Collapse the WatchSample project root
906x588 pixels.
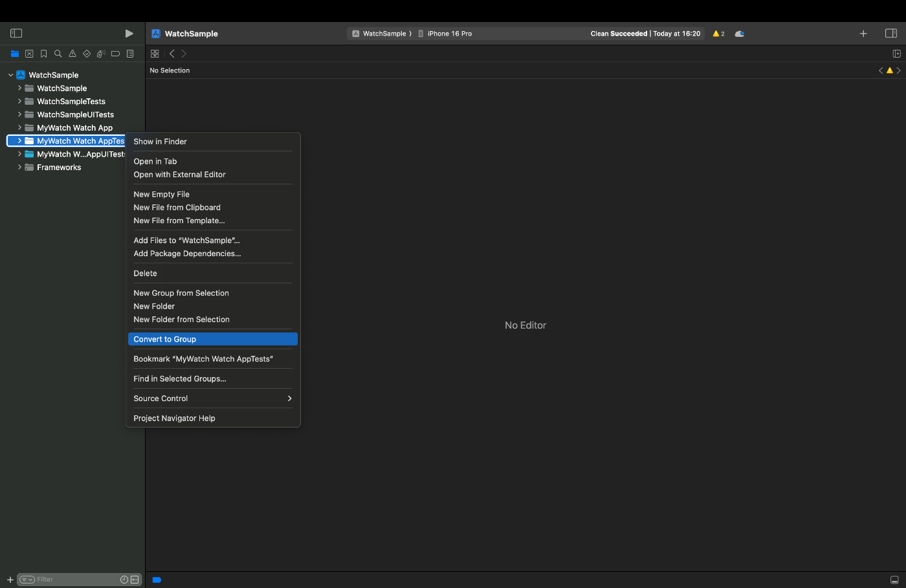11,75
